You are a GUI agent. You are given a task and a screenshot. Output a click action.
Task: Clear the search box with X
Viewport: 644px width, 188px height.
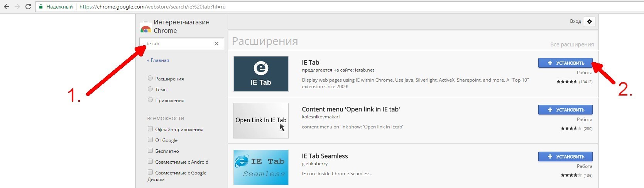coord(216,44)
